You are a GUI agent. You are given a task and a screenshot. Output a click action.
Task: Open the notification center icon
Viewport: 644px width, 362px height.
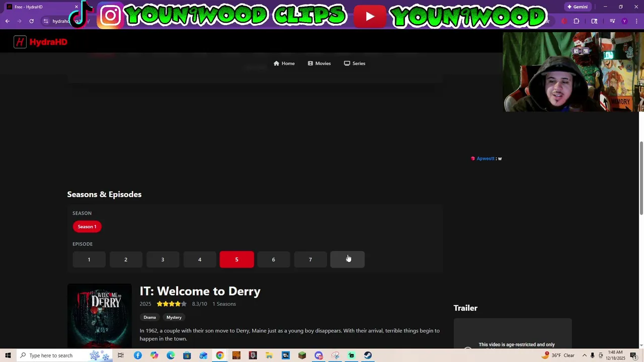[x=633, y=355]
